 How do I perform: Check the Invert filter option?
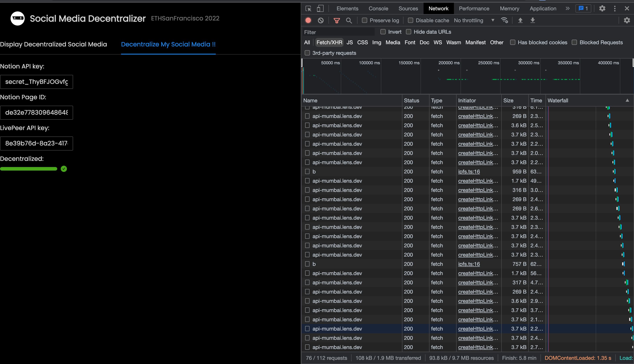tap(383, 32)
